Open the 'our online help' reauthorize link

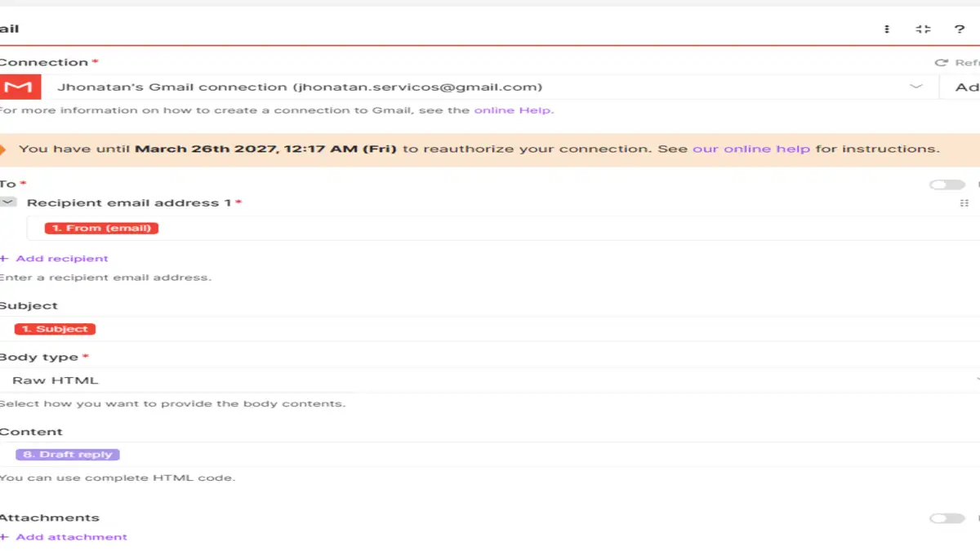point(751,149)
